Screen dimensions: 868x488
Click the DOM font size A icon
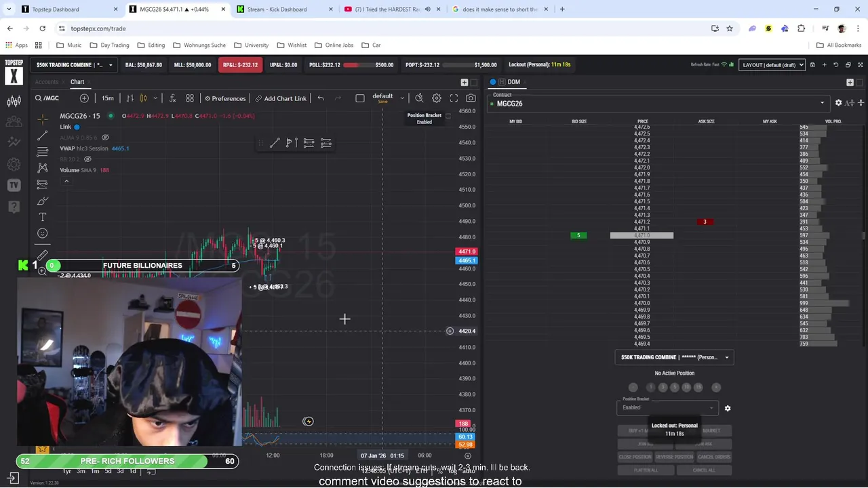point(850,103)
